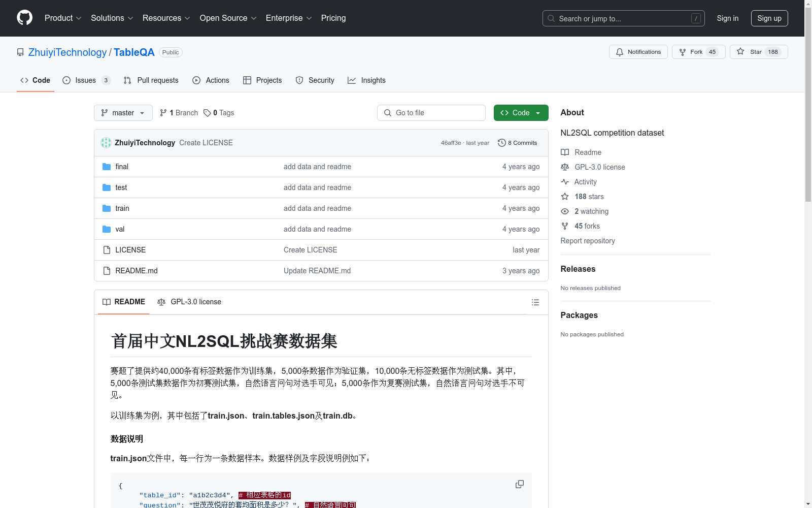Screen dimensions: 812x508
Task: Click the Sign up button
Action: (769, 18)
